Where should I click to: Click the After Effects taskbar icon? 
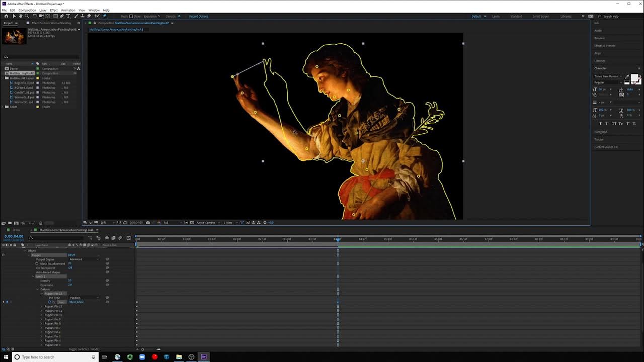click(x=204, y=357)
